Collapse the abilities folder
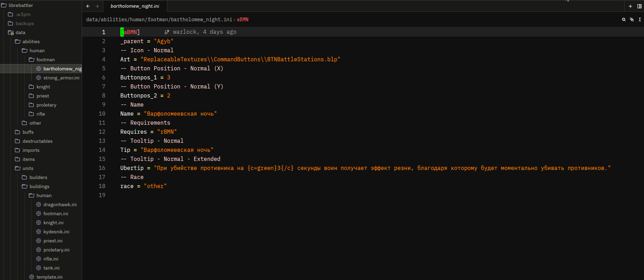 coord(31,41)
